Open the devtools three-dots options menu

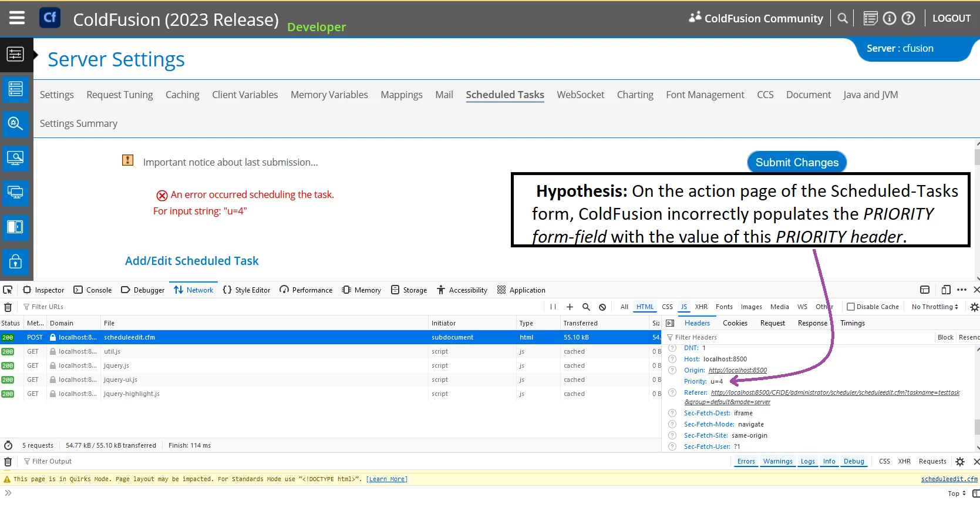pos(962,290)
